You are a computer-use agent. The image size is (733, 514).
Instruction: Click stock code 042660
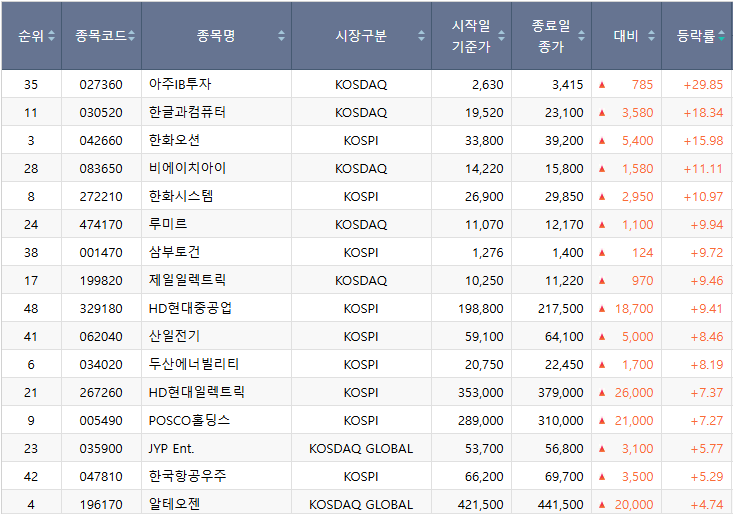[x=101, y=141]
